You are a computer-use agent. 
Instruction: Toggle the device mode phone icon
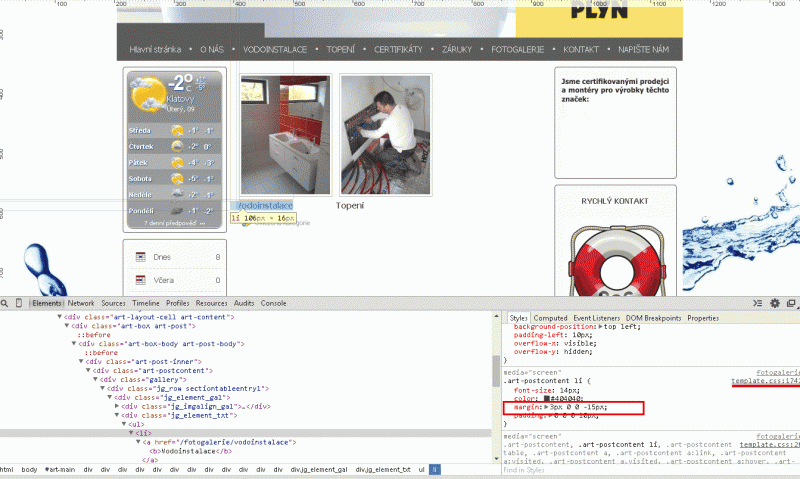20,303
